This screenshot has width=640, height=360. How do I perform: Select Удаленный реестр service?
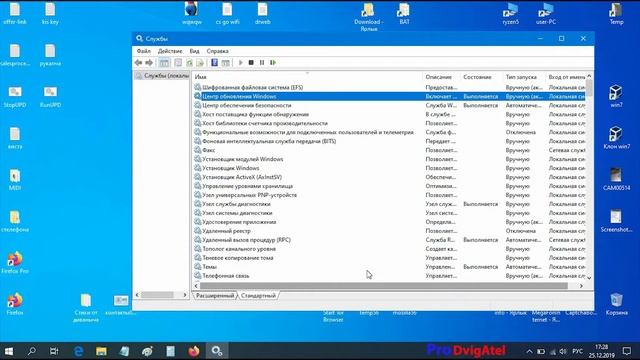(390, 231)
